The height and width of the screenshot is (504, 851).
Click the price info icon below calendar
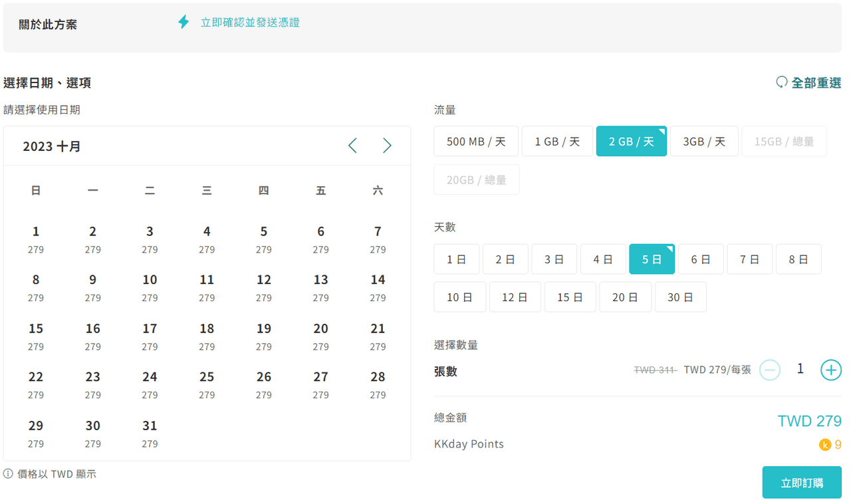point(8,474)
